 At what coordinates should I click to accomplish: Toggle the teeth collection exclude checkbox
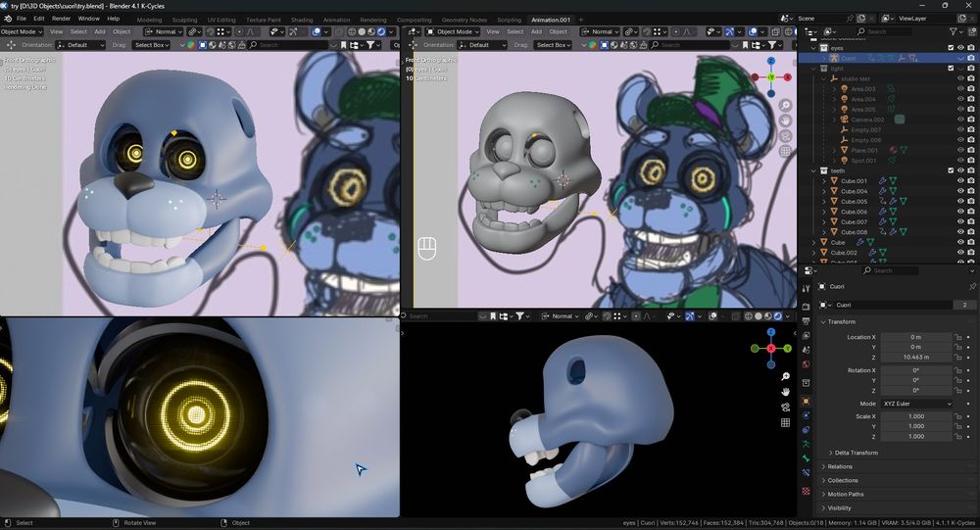(951, 170)
